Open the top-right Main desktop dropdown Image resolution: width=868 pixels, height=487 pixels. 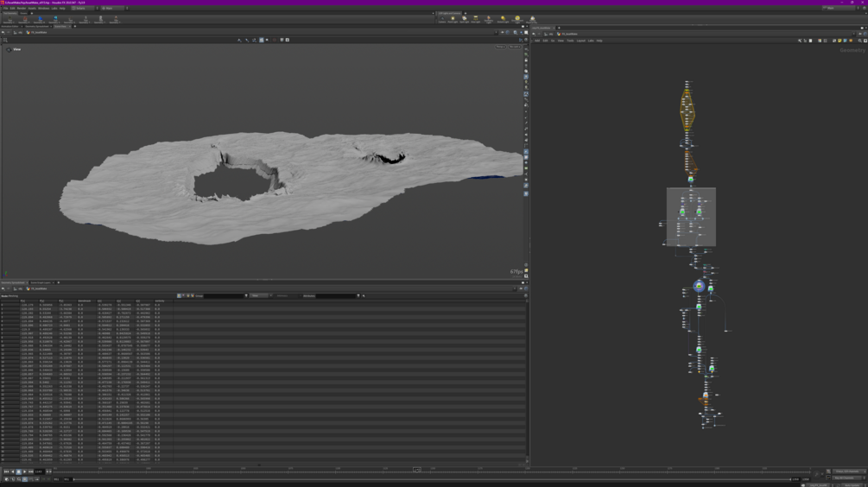tap(839, 8)
